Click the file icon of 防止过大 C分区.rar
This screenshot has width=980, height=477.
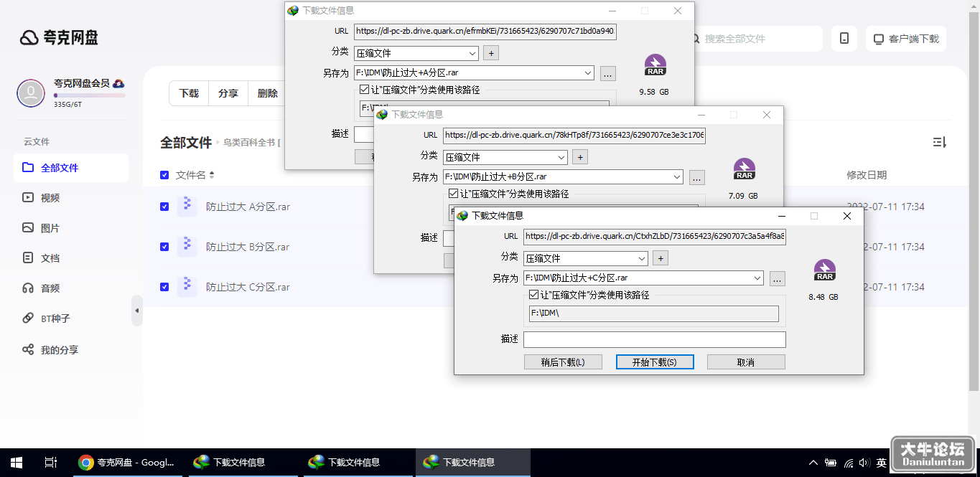pyautogui.click(x=187, y=287)
